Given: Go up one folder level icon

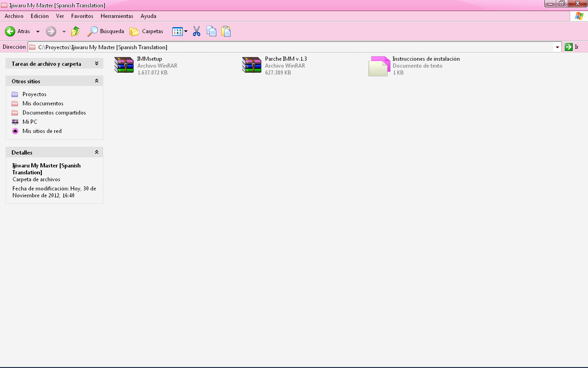Looking at the screenshot, I should coord(75,31).
